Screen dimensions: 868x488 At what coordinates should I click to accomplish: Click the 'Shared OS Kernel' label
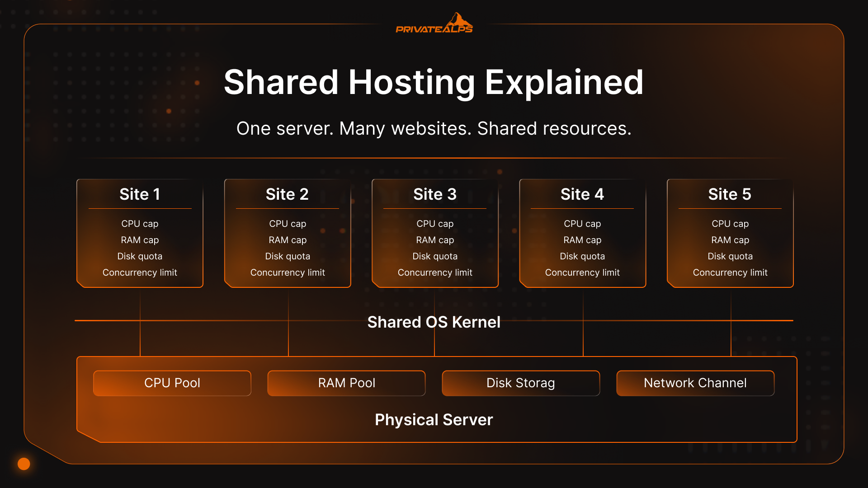click(434, 322)
